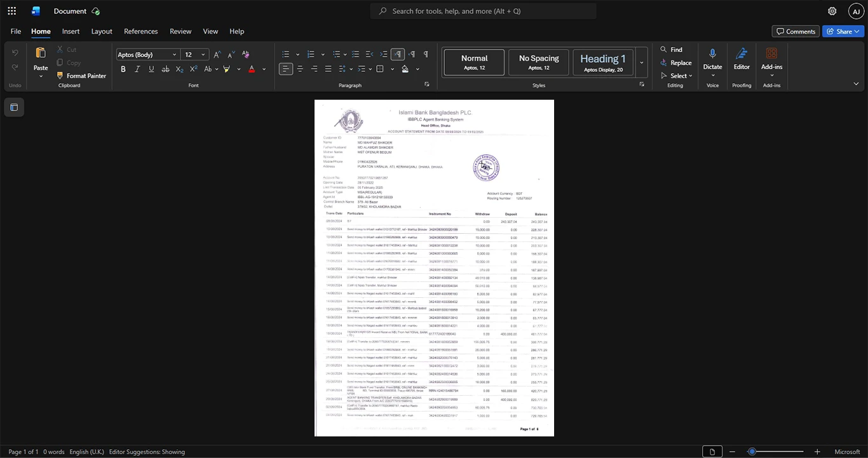The image size is (868, 458).
Task: Open the font color dropdown arrow
Action: click(264, 69)
